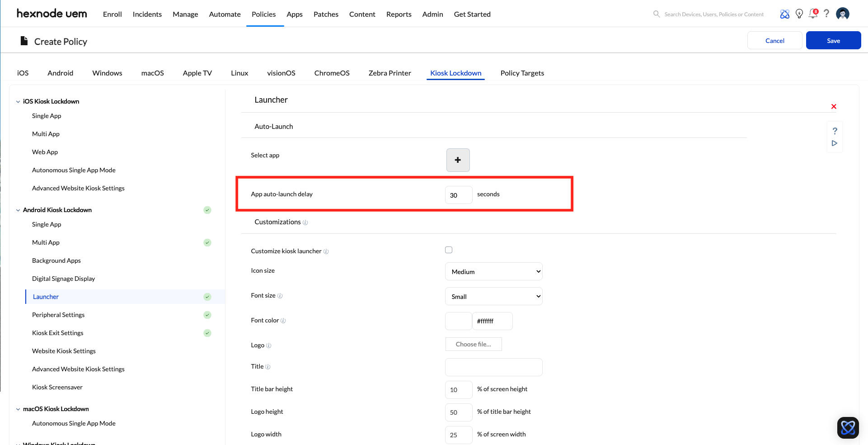
Task: Open Get Started page
Action: tap(472, 14)
